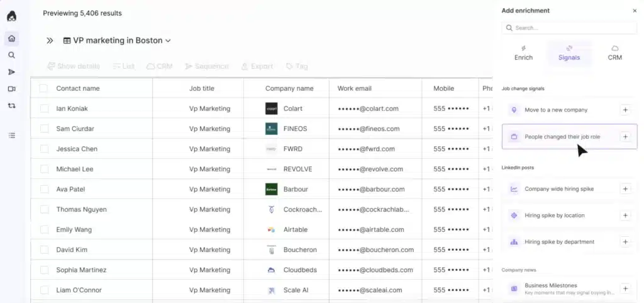Check the box for Michael Lee
The height and width of the screenshot is (303, 644).
[45, 169]
